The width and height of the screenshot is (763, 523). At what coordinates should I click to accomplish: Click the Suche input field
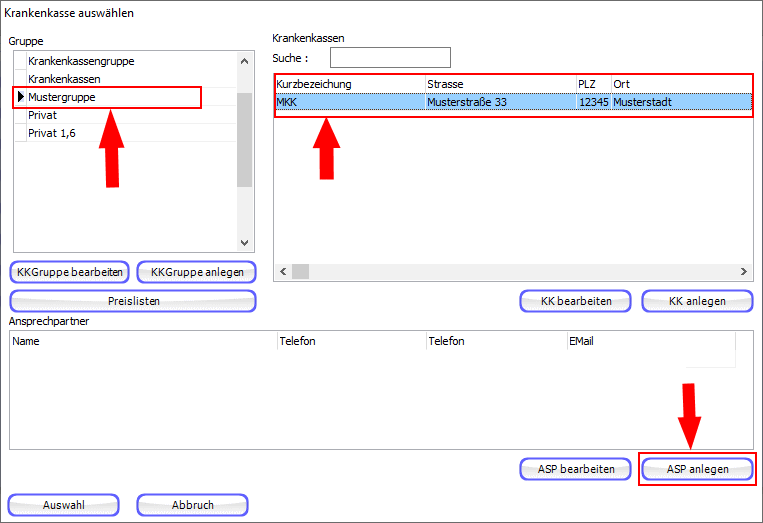point(390,58)
